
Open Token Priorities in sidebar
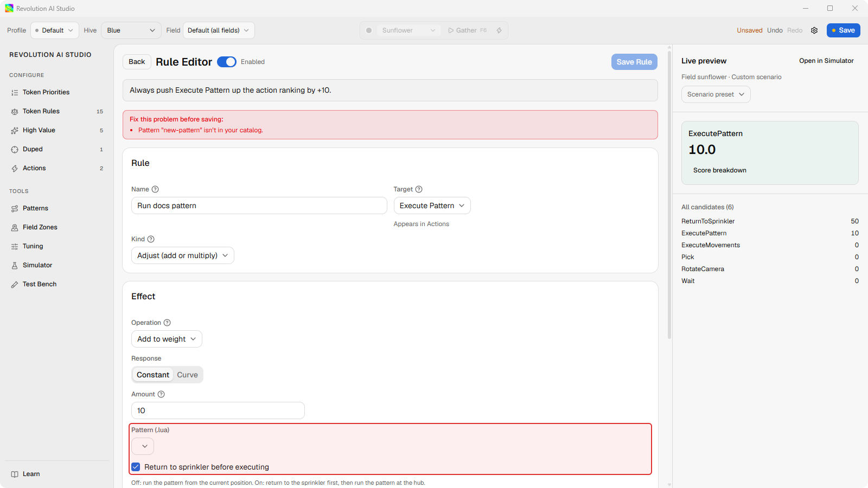coord(56,92)
